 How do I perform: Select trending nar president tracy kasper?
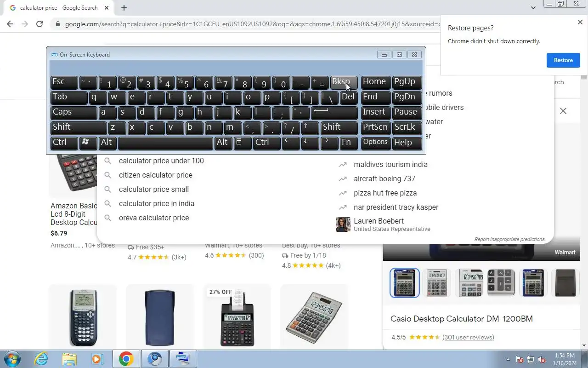396,207
